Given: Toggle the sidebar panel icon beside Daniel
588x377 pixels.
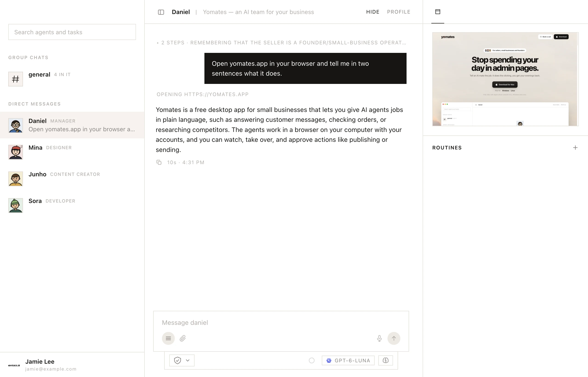Looking at the screenshot, I should 161,12.
